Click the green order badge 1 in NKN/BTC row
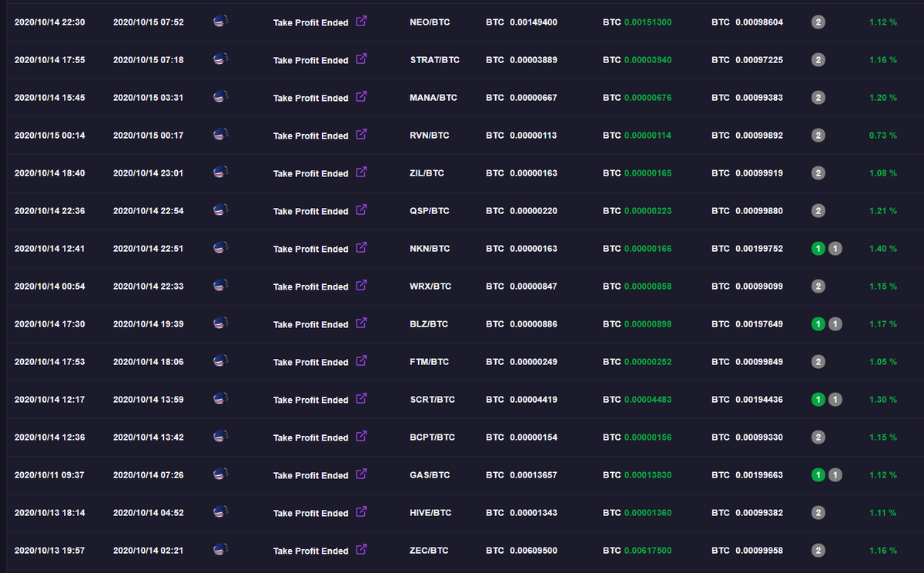Image resolution: width=924 pixels, height=573 pixels. (819, 249)
